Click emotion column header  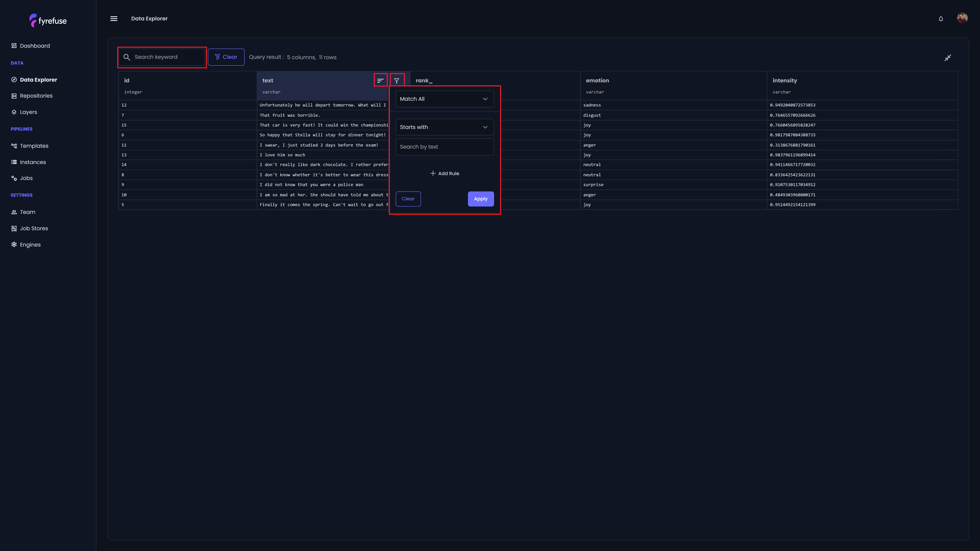tap(673, 86)
